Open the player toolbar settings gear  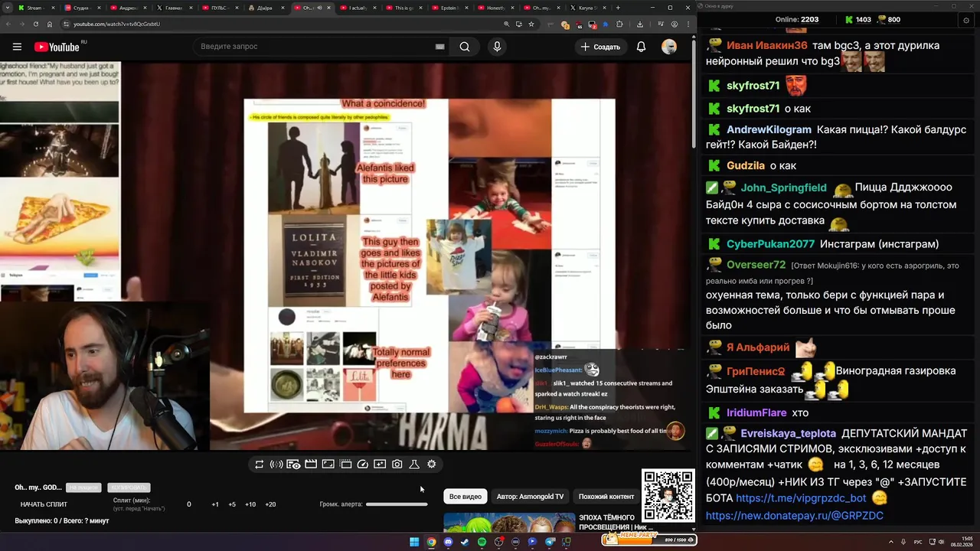pos(432,465)
